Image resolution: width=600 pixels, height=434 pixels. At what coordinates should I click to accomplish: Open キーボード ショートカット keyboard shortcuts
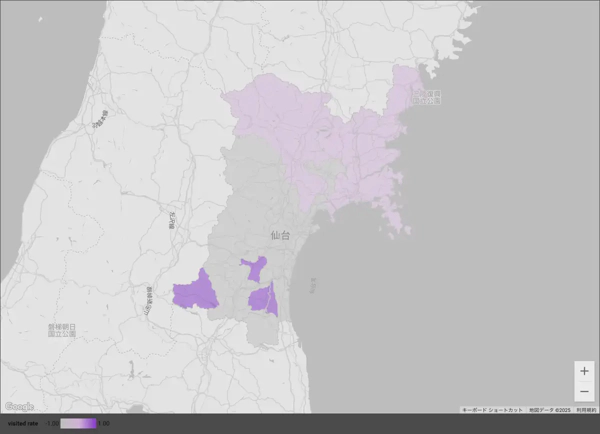[491, 410]
